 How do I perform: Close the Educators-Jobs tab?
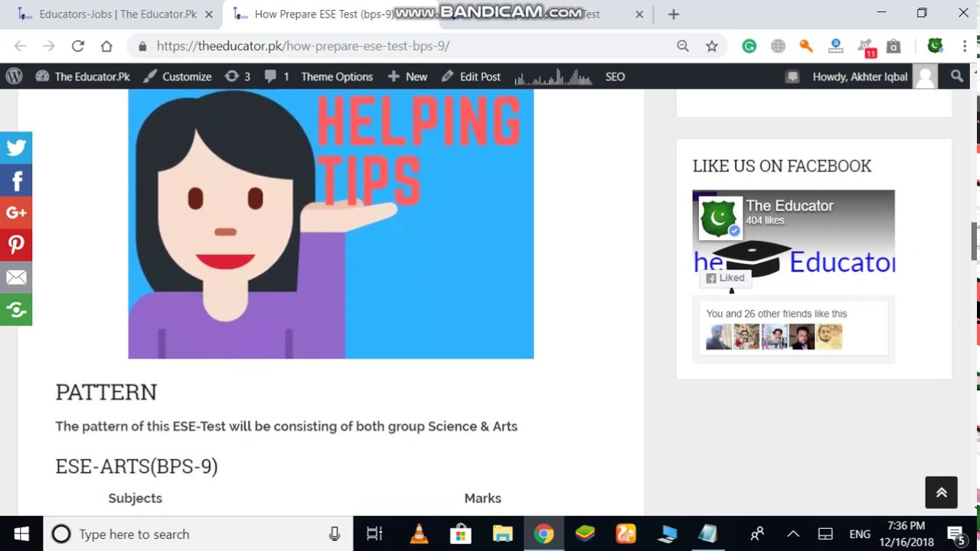click(x=209, y=14)
